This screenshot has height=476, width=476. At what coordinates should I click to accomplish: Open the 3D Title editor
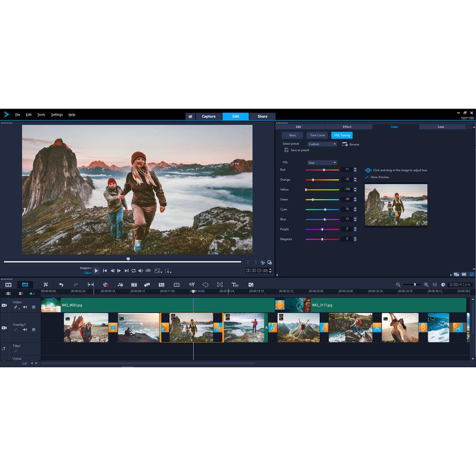[235, 285]
